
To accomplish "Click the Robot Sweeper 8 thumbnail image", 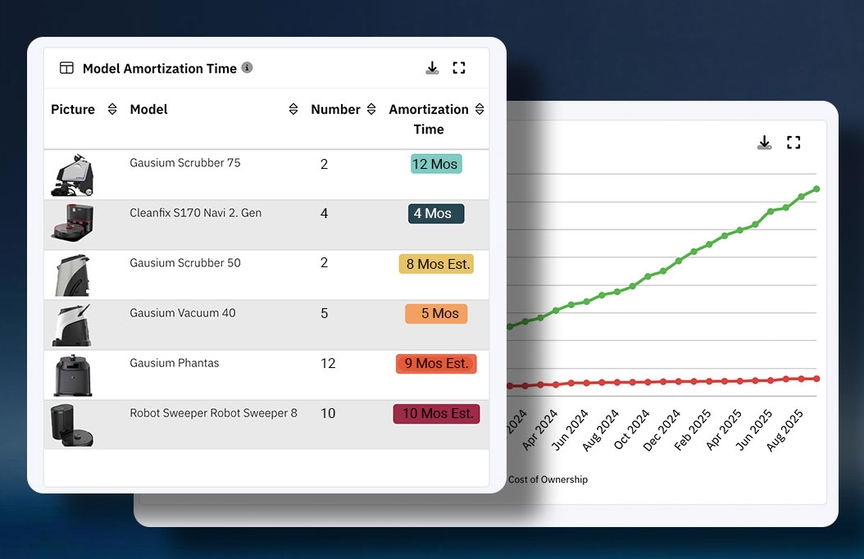I will point(72,424).
